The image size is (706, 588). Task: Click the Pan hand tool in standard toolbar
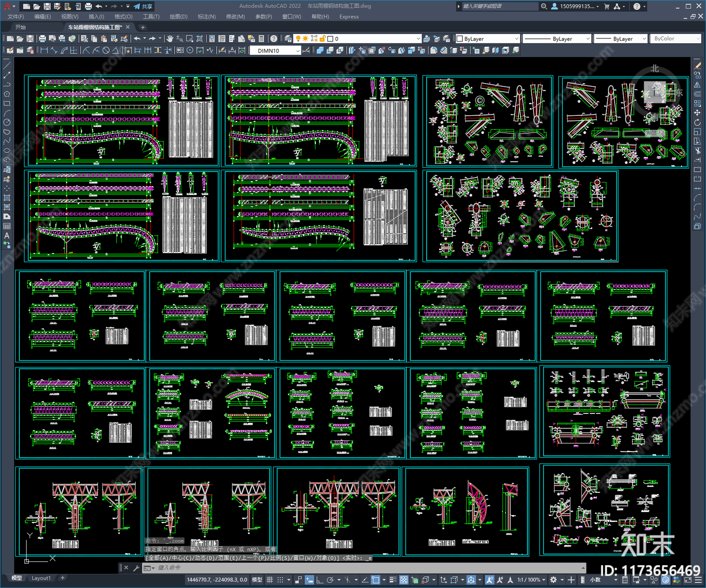coord(170,39)
